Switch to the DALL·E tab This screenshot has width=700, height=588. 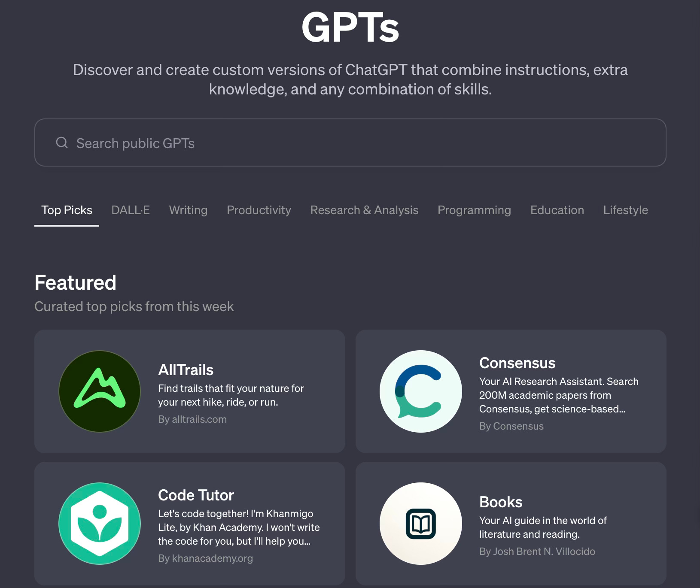click(x=131, y=210)
